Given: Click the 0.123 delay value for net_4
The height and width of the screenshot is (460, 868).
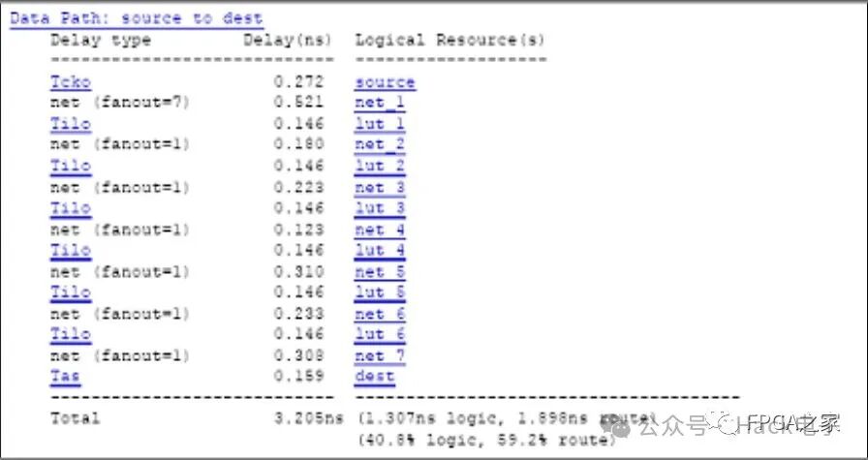Looking at the screenshot, I should pyautogui.click(x=299, y=230).
